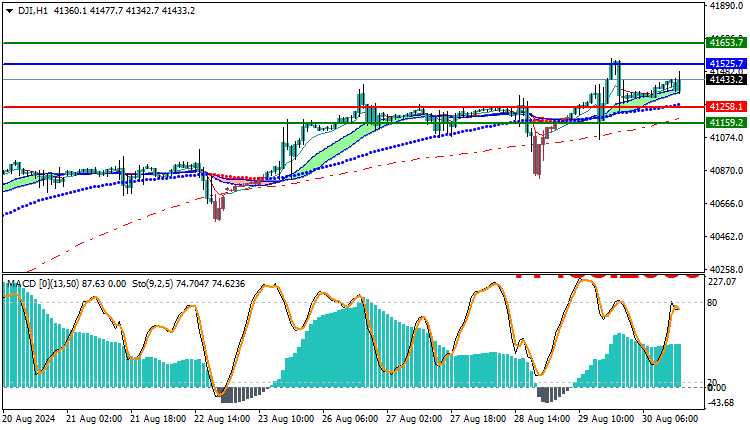The height and width of the screenshot is (430, 750).
Task: Click the 40258.0 price axis value
Action: click(727, 269)
